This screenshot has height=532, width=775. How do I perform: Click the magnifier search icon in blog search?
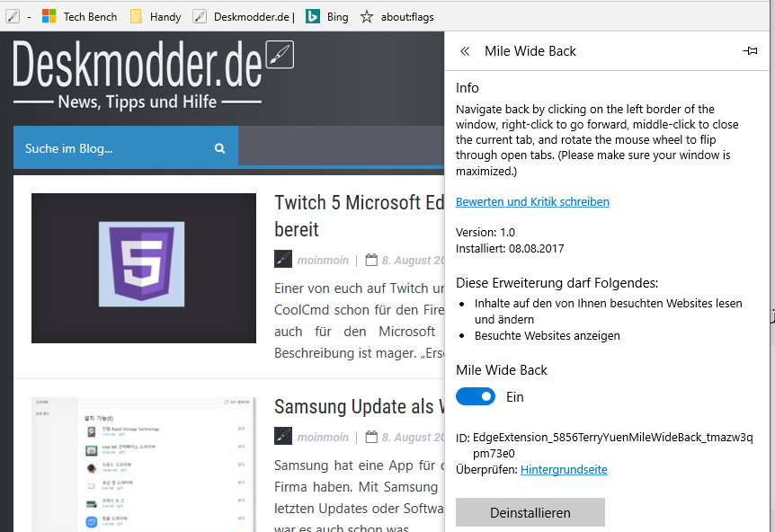click(x=220, y=148)
